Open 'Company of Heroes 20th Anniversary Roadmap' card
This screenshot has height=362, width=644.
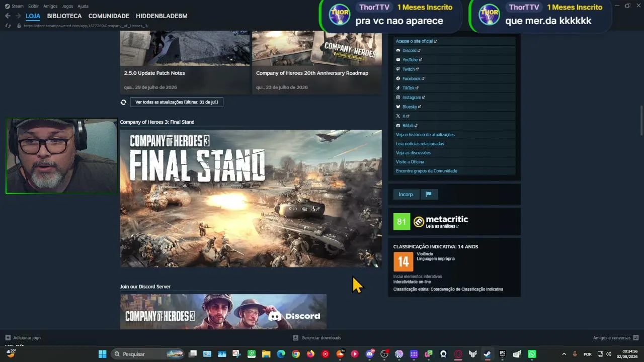[x=317, y=62]
